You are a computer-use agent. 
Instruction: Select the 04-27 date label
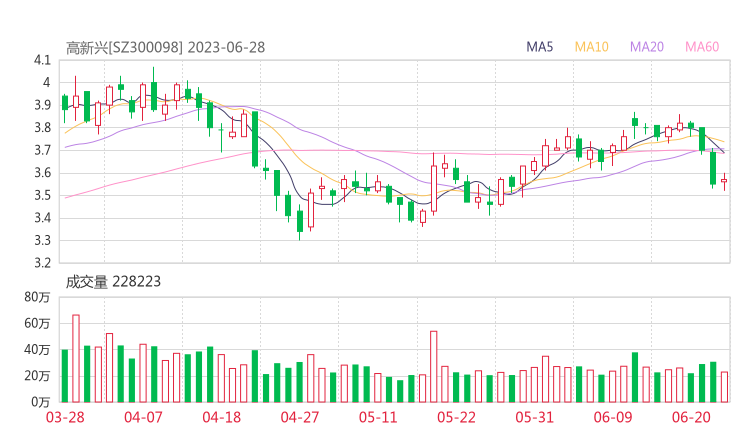[299, 417]
